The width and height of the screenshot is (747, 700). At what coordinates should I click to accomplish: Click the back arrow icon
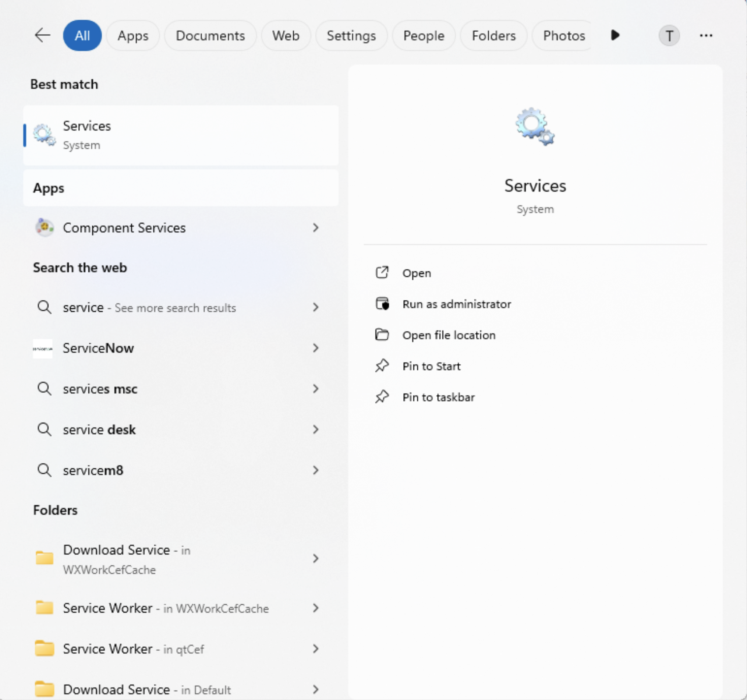pyautogui.click(x=42, y=35)
